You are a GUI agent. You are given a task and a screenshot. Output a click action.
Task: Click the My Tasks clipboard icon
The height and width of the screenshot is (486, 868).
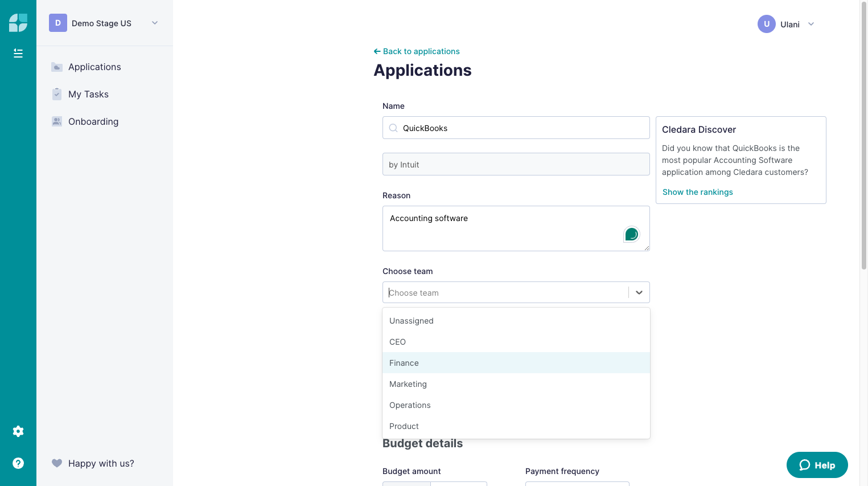[x=57, y=94]
